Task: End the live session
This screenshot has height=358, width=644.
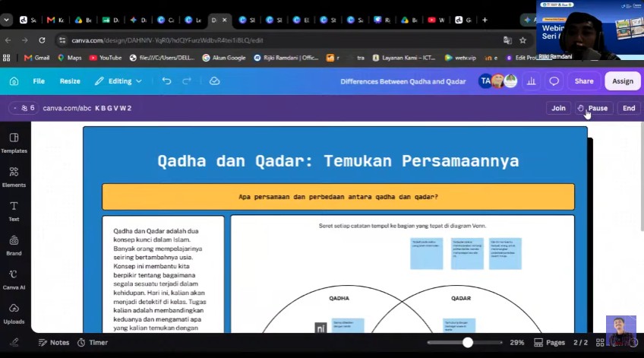Action: (x=628, y=108)
